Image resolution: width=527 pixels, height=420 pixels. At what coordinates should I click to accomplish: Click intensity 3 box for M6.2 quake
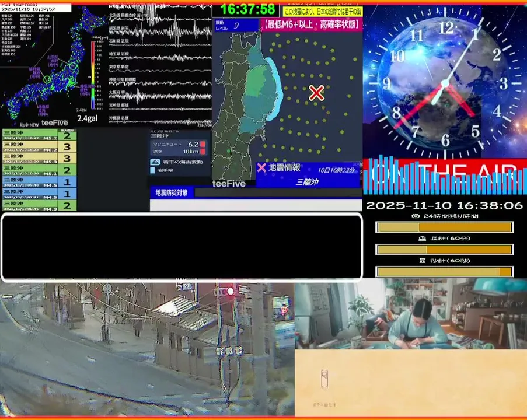coord(67,146)
